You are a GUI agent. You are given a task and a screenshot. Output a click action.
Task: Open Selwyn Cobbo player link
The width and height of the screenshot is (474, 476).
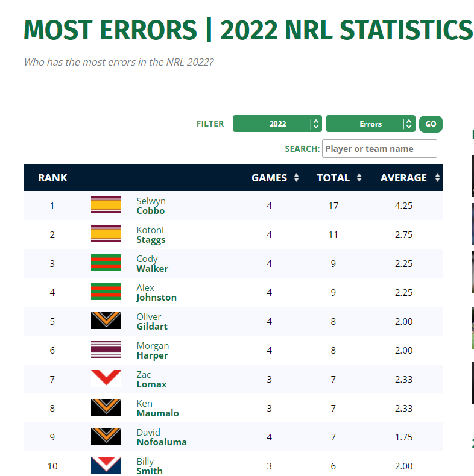pyautogui.click(x=151, y=206)
